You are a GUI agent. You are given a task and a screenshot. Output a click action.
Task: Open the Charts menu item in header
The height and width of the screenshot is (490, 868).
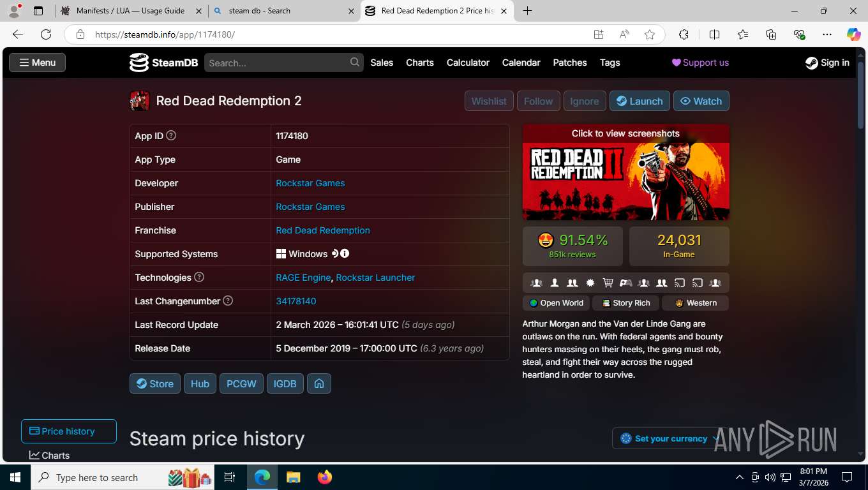click(x=420, y=63)
